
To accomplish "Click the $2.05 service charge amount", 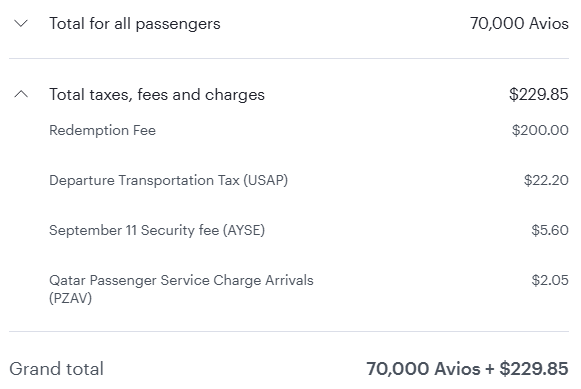I will [550, 280].
